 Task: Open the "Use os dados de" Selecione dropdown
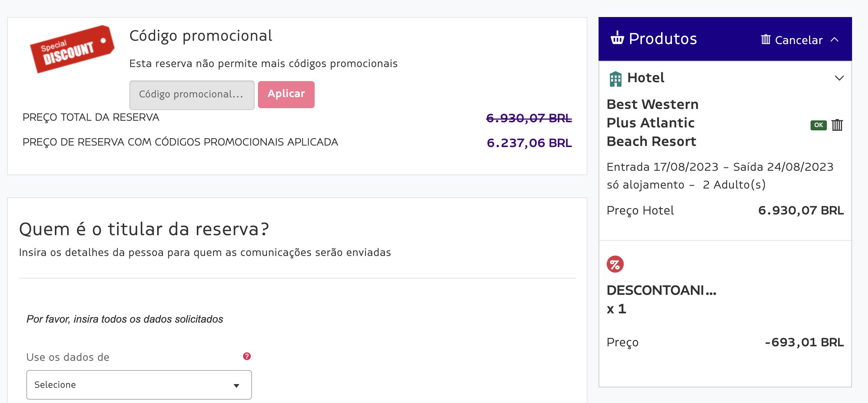[139, 385]
